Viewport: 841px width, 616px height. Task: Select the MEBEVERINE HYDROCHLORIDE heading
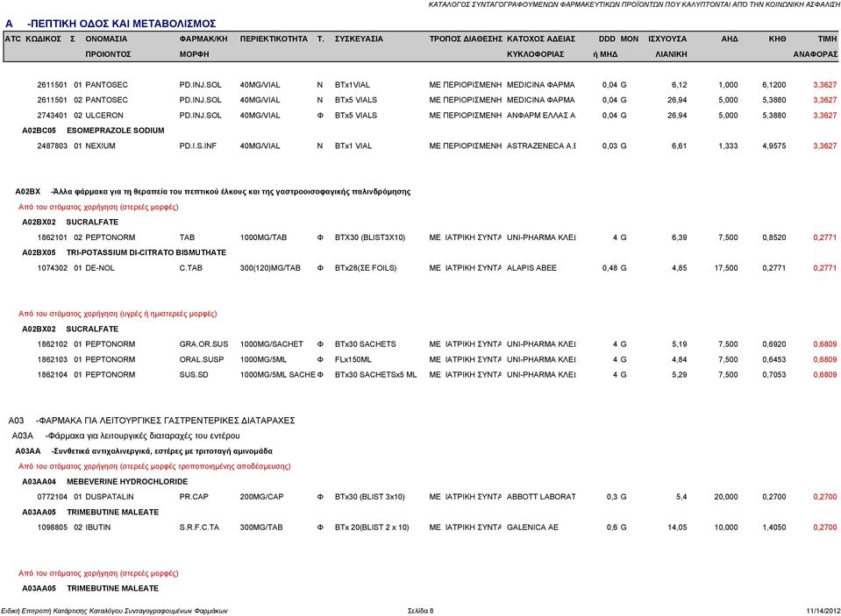(x=127, y=482)
